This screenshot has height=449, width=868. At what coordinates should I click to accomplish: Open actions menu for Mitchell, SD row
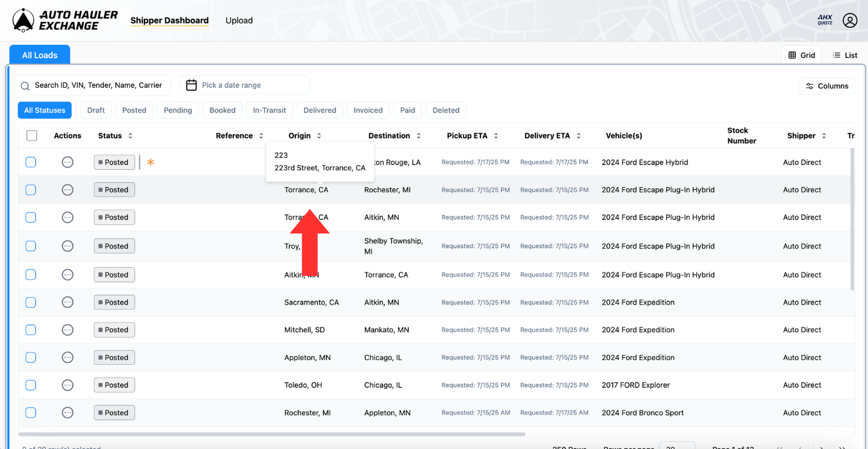point(68,330)
